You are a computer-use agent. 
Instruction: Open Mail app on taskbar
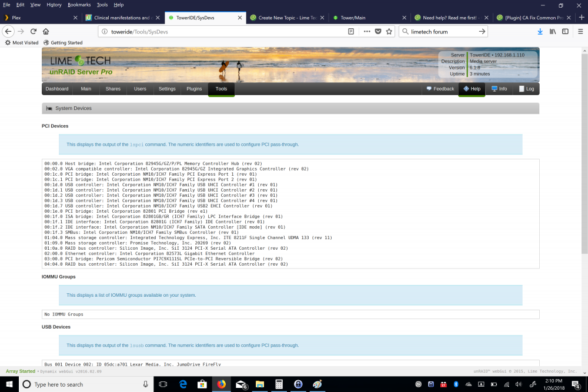(x=240, y=384)
